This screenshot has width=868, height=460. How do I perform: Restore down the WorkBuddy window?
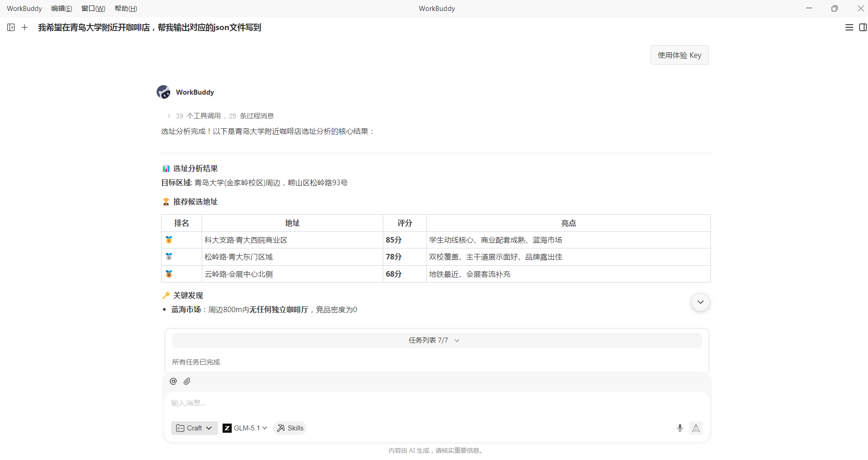pos(834,8)
